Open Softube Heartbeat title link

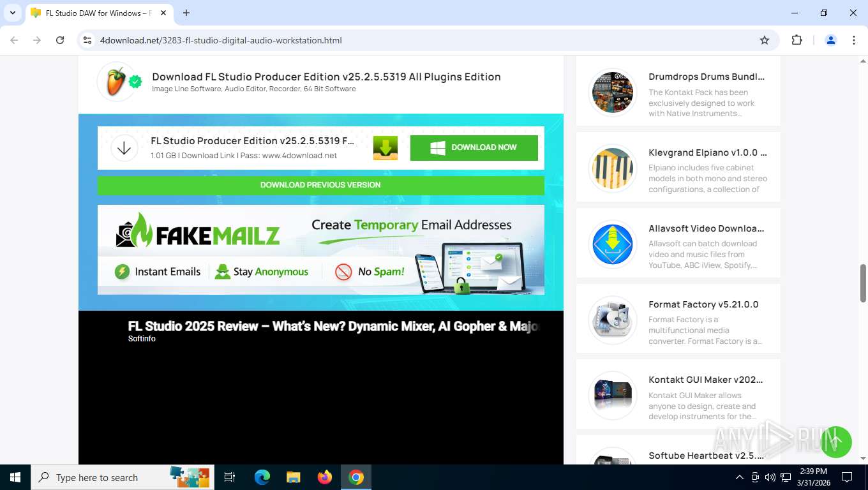point(707,456)
